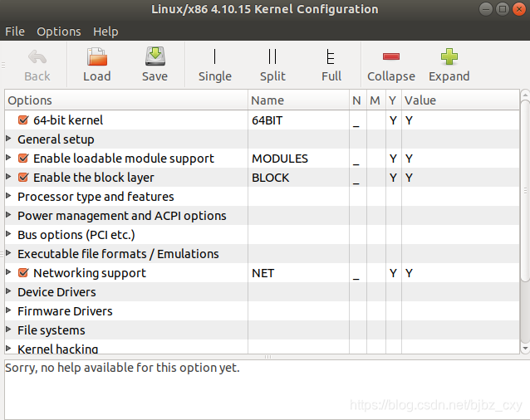
Task: Open the File menu
Action: click(x=15, y=32)
